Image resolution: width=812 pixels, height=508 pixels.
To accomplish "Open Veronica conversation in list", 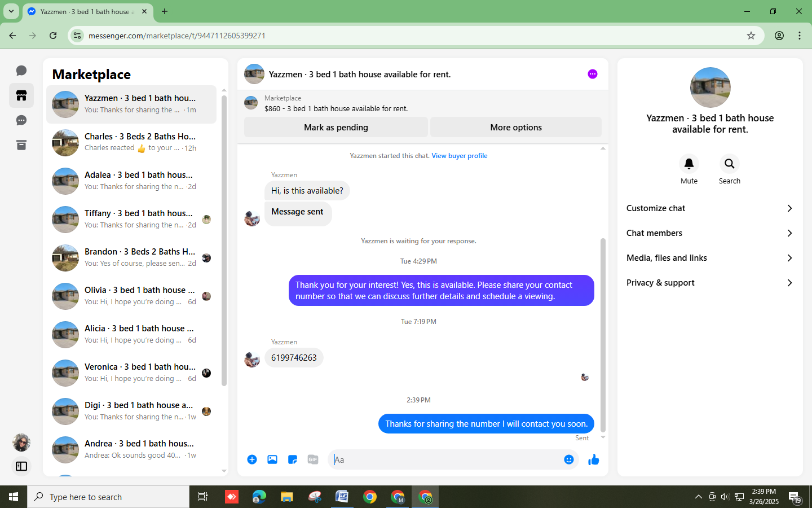I will pyautogui.click(x=131, y=373).
